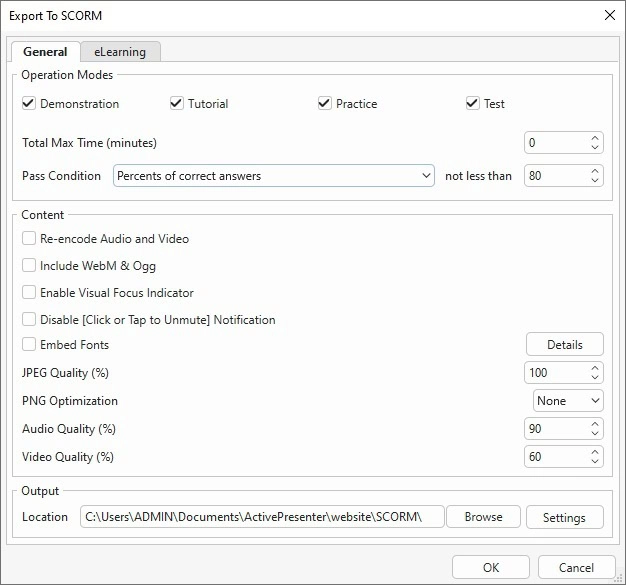
Task: Click the output Location path field
Action: click(x=262, y=517)
